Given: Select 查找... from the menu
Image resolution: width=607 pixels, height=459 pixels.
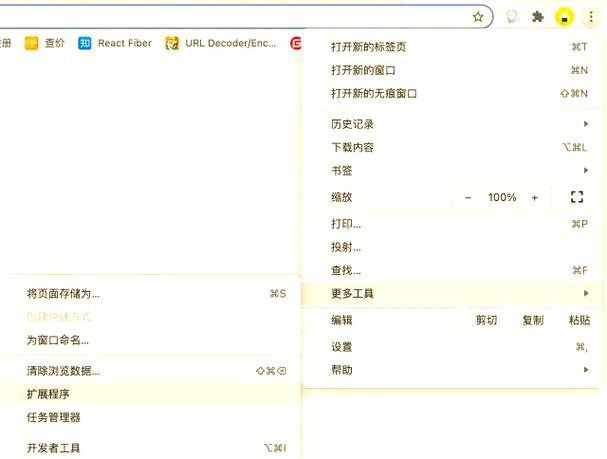Looking at the screenshot, I should pyautogui.click(x=452, y=271).
